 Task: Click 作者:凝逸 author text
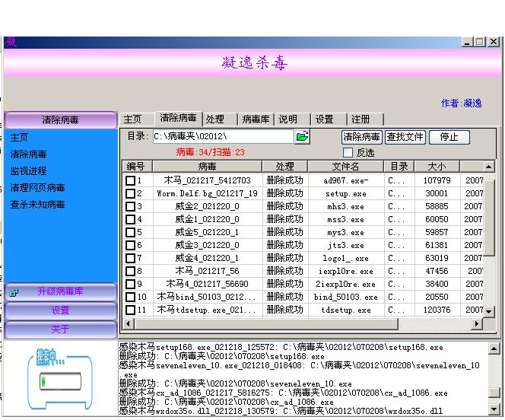coord(461,103)
